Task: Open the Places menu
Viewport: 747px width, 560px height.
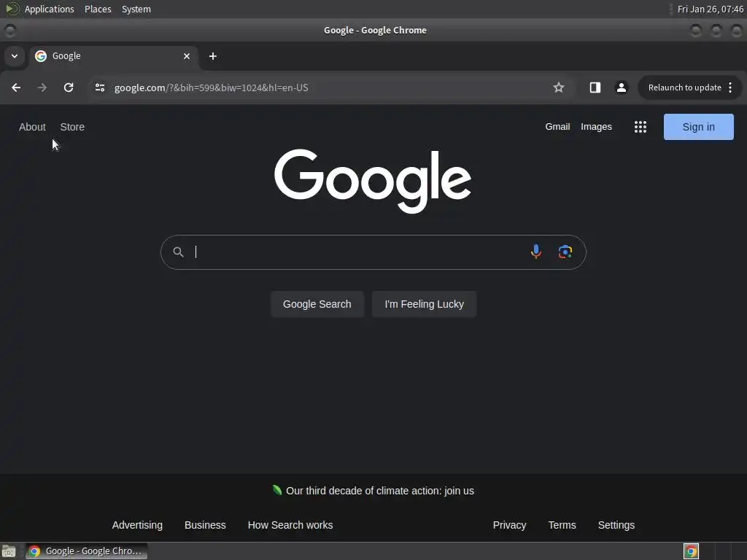Action: pos(98,9)
